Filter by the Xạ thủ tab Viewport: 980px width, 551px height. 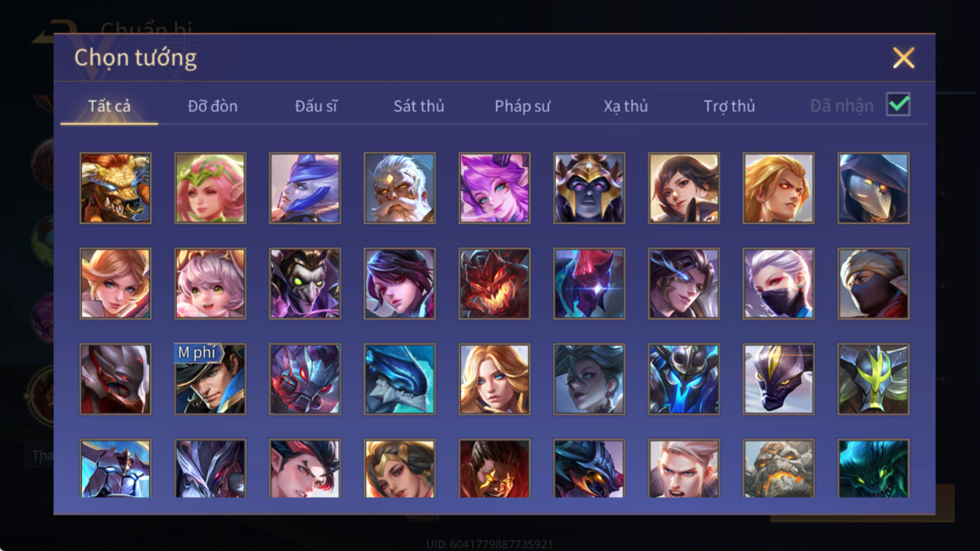pyautogui.click(x=626, y=106)
